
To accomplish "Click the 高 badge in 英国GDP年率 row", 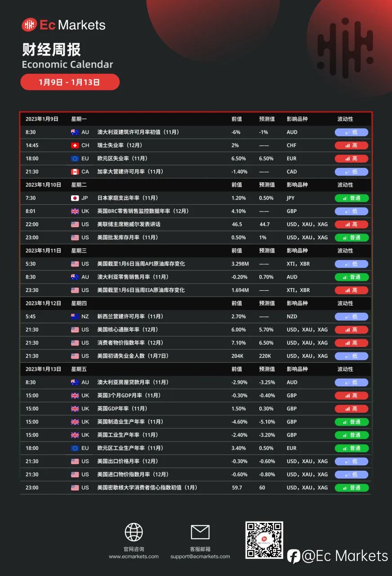I will click(x=352, y=409).
